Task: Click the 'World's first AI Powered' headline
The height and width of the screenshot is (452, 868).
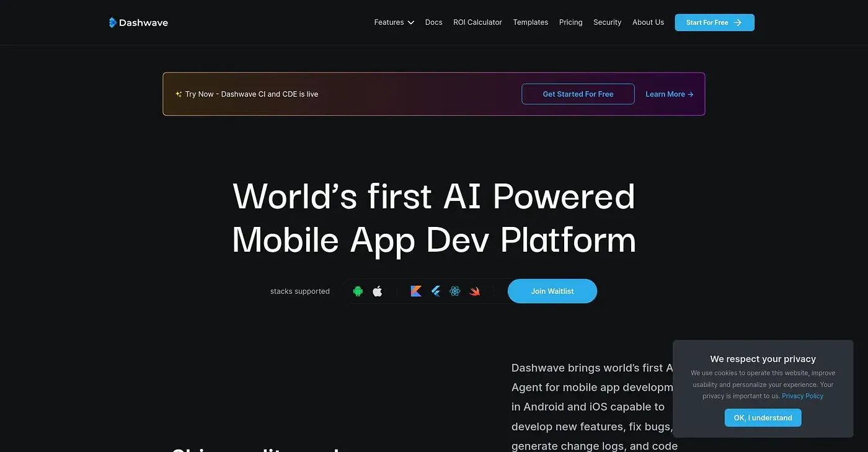Action: (x=434, y=196)
